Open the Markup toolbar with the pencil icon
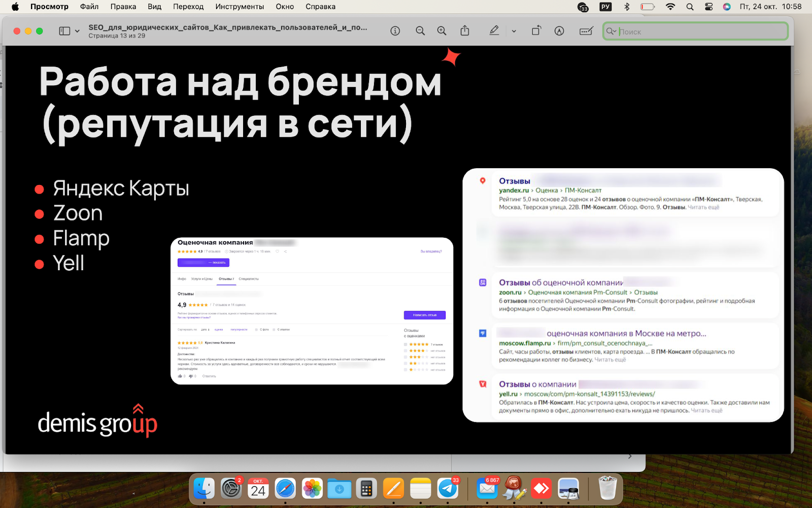The image size is (812, 508). pyautogui.click(x=494, y=30)
